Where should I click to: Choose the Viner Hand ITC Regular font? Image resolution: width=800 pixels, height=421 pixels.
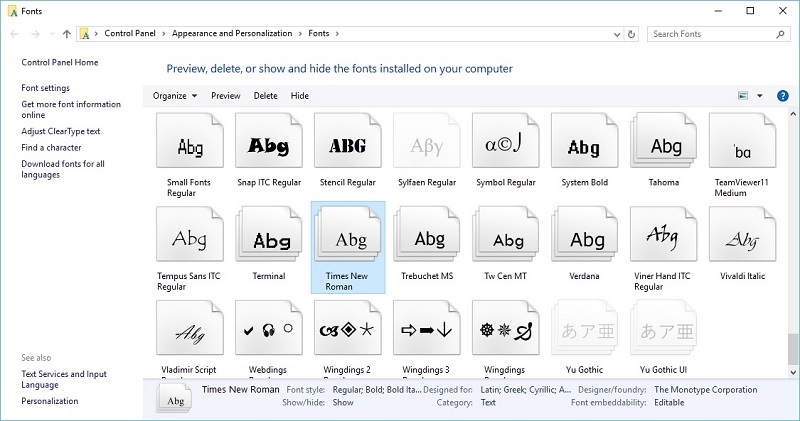coord(665,239)
